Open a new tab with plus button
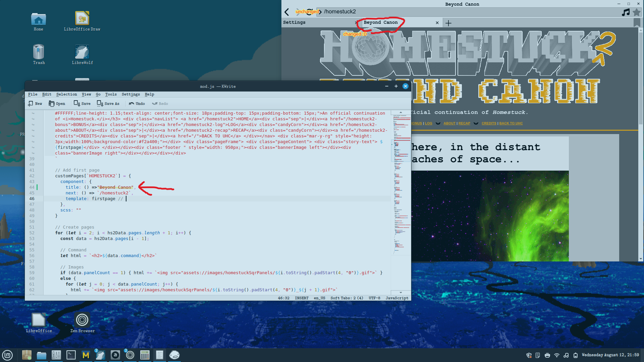This screenshot has height=362, width=644. click(448, 23)
